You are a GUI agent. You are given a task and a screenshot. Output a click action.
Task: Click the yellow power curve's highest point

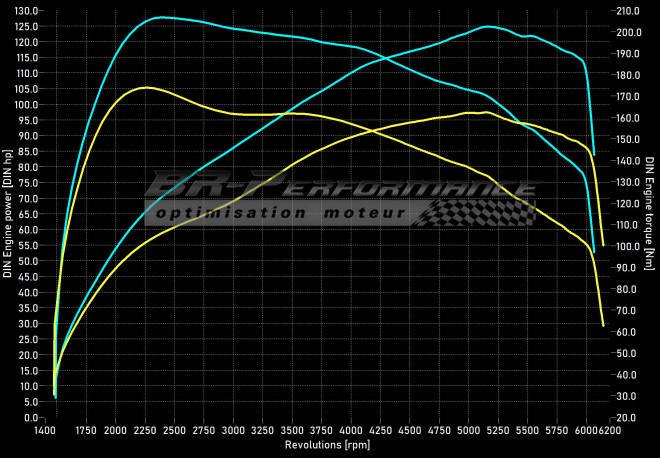click(485, 112)
